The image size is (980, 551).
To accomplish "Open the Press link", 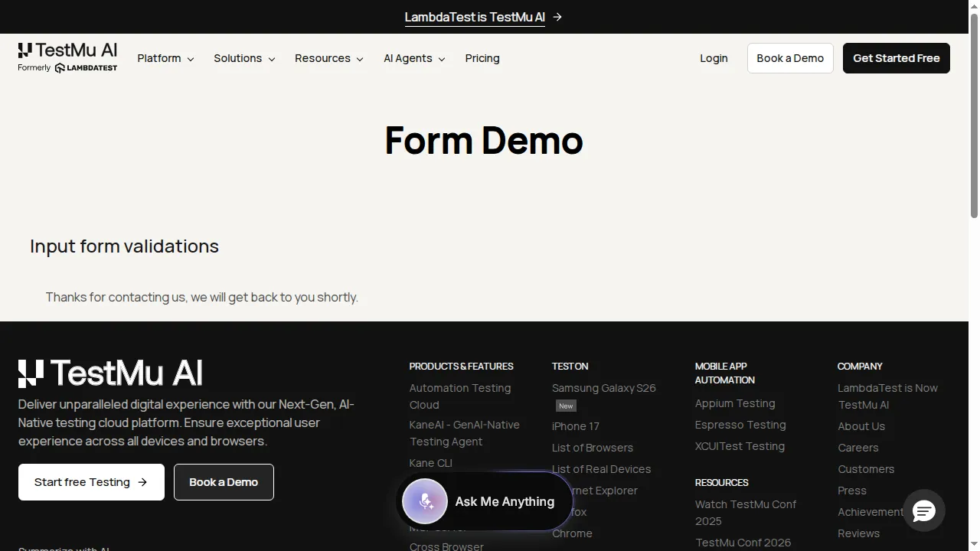I will (x=852, y=491).
